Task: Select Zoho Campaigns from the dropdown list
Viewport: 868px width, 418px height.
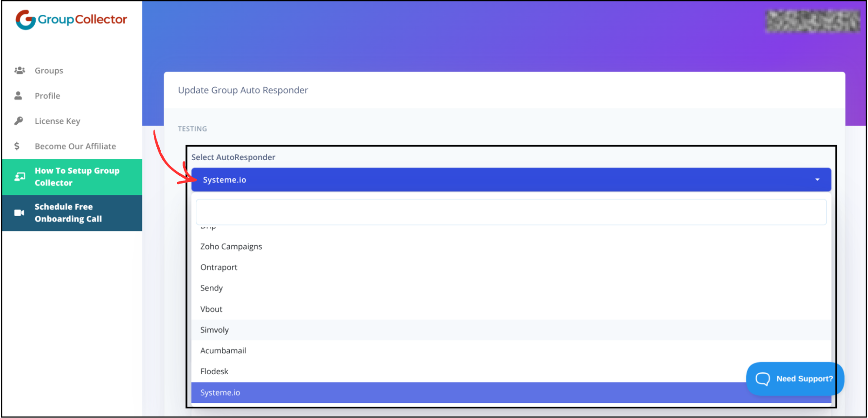Action: click(x=231, y=246)
